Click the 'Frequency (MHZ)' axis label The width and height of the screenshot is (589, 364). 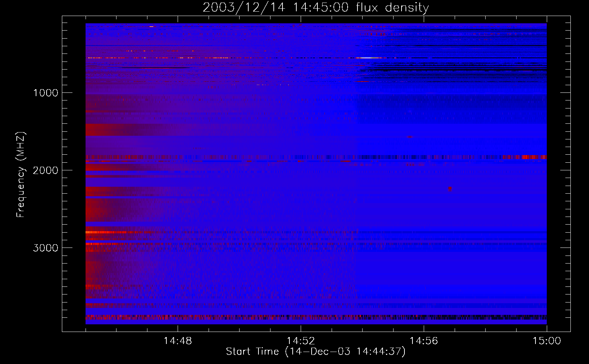pos(21,175)
